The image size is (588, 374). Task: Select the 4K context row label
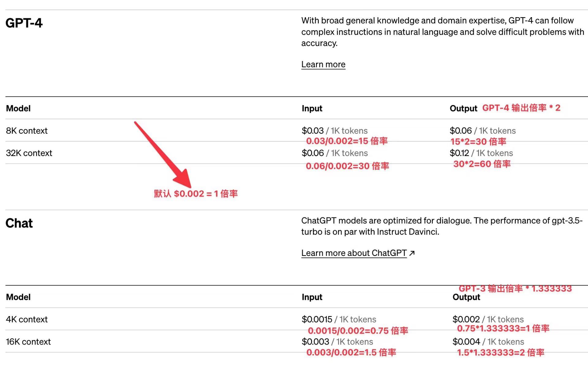(x=27, y=319)
